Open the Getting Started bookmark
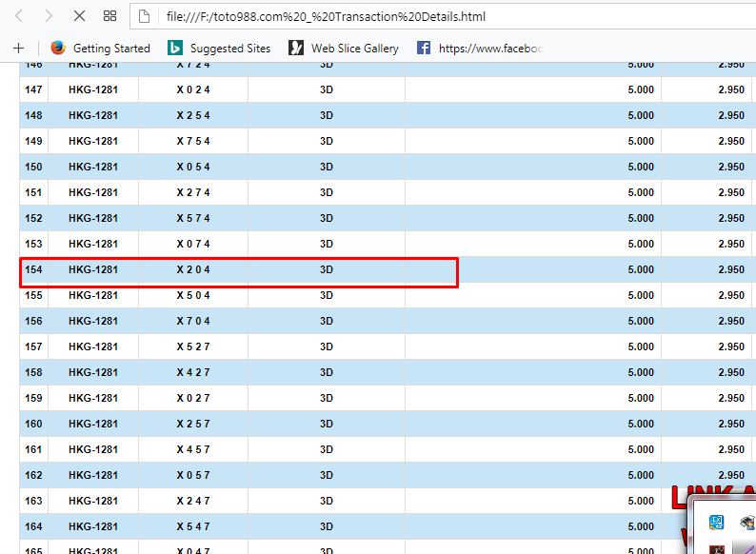The width and height of the screenshot is (756, 554). point(111,48)
